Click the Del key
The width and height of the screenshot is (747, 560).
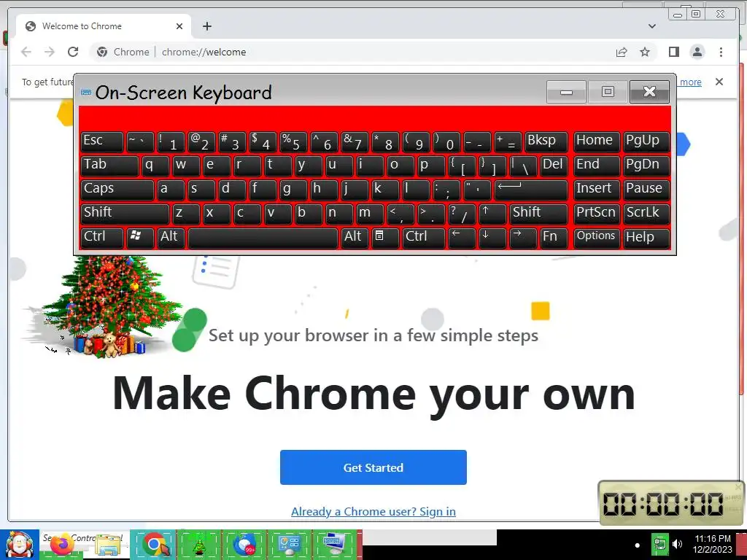pyautogui.click(x=554, y=166)
